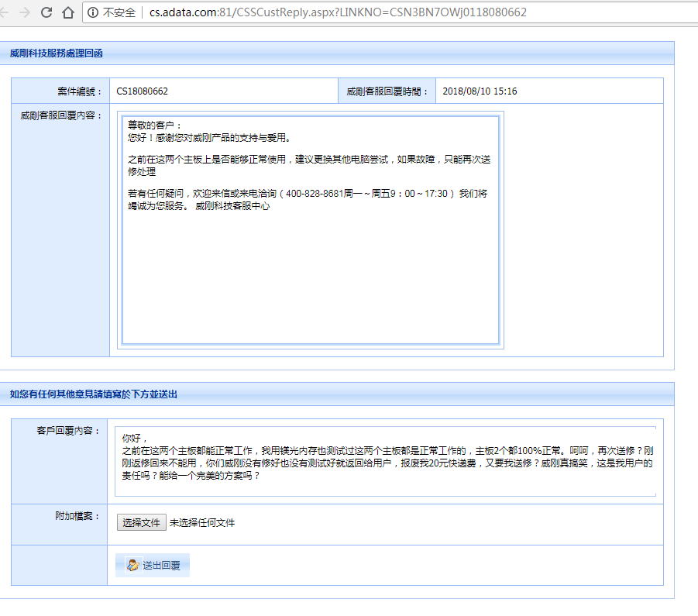
Task: Click inside the 客戶回覆內容 text area
Action: click(x=386, y=462)
